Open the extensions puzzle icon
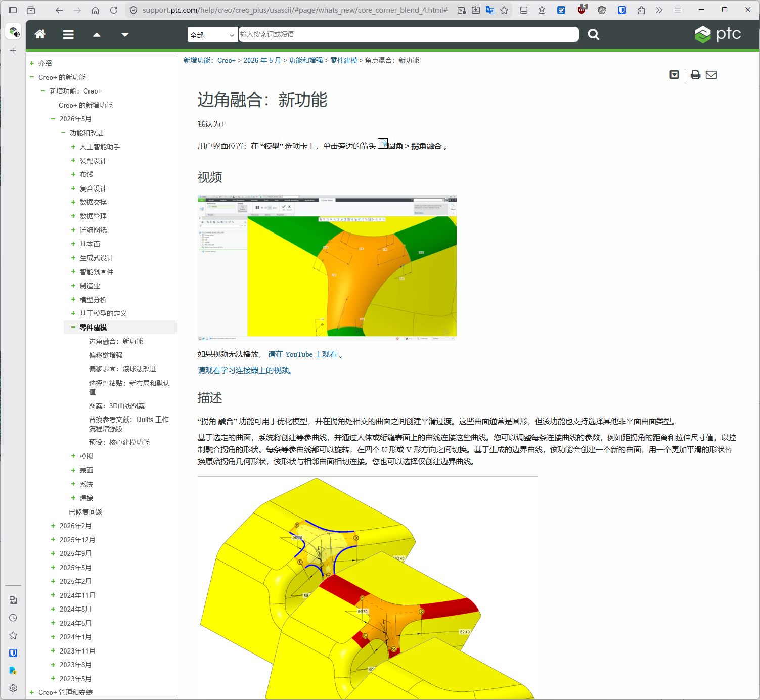760x700 pixels. click(x=641, y=10)
